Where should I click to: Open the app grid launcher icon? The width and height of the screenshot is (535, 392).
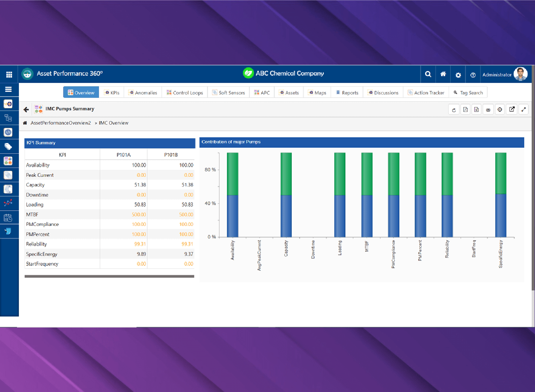pos(9,74)
